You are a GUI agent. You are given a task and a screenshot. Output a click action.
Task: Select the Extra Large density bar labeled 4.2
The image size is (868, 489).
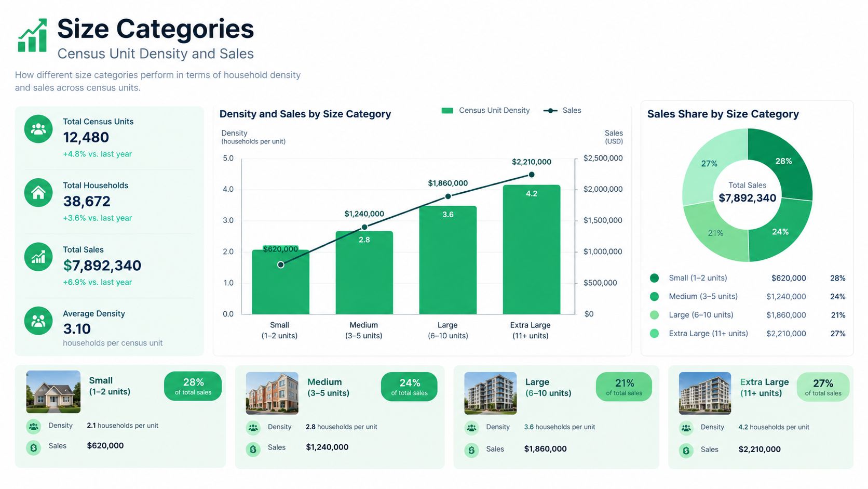pyautogui.click(x=532, y=249)
